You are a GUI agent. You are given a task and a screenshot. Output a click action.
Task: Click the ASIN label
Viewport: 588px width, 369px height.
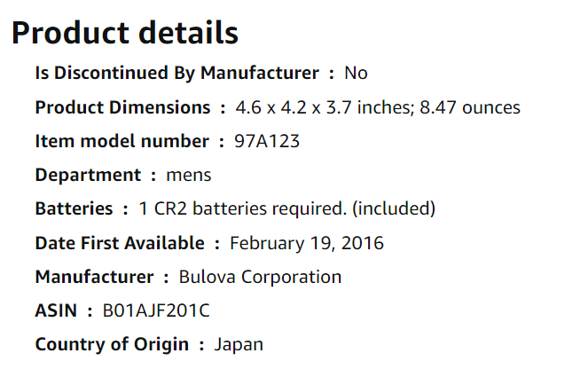(x=55, y=310)
